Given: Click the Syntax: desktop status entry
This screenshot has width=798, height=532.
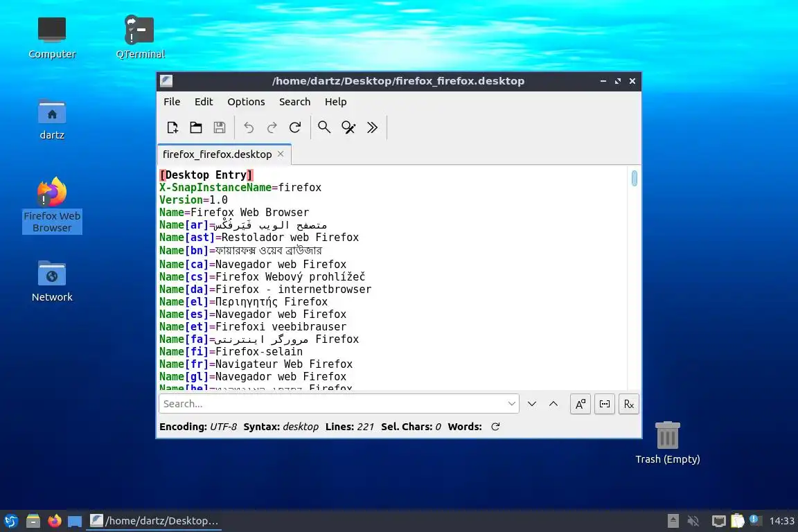Looking at the screenshot, I should click(x=281, y=427).
